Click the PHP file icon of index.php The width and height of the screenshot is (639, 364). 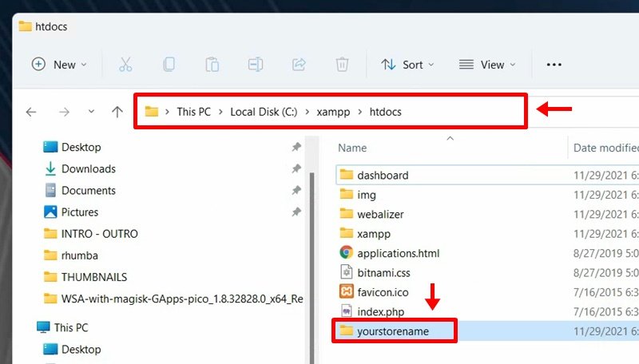[x=346, y=311]
